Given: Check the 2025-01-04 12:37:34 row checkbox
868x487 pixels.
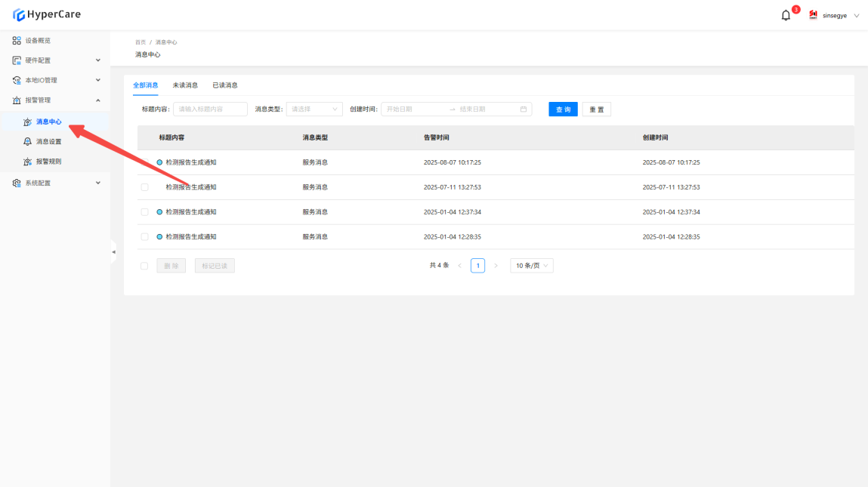Looking at the screenshot, I should tap(144, 212).
